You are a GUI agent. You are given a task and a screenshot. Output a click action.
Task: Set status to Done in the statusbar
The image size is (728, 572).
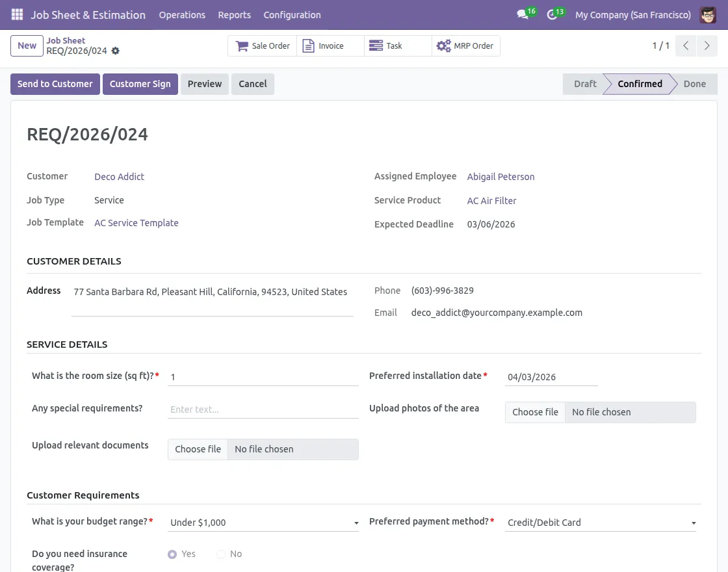pyautogui.click(x=694, y=84)
